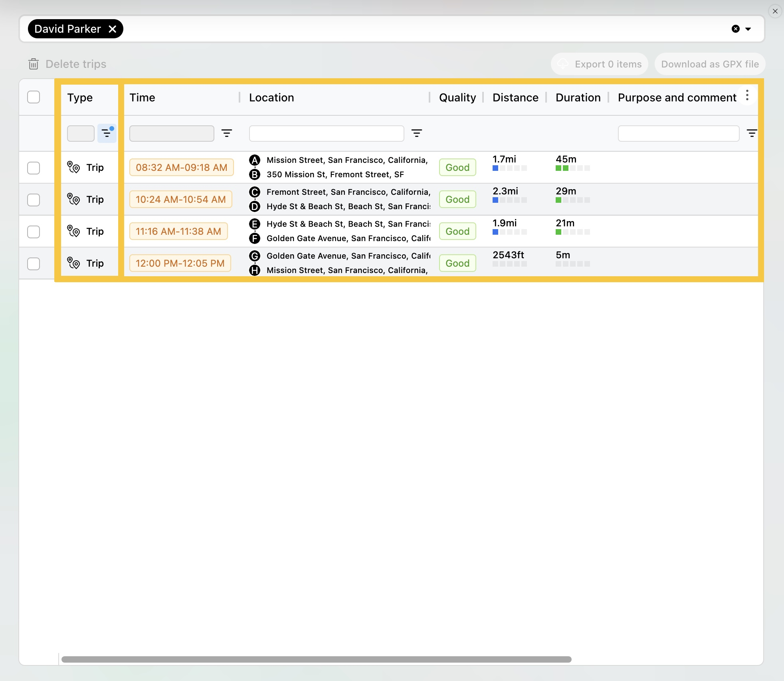This screenshot has width=784, height=681.
Task: Click trip icon in 12:00 PM row
Action: (73, 263)
